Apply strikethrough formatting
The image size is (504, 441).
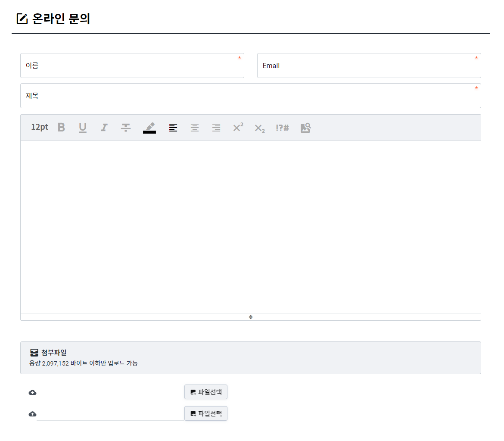(x=126, y=127)
